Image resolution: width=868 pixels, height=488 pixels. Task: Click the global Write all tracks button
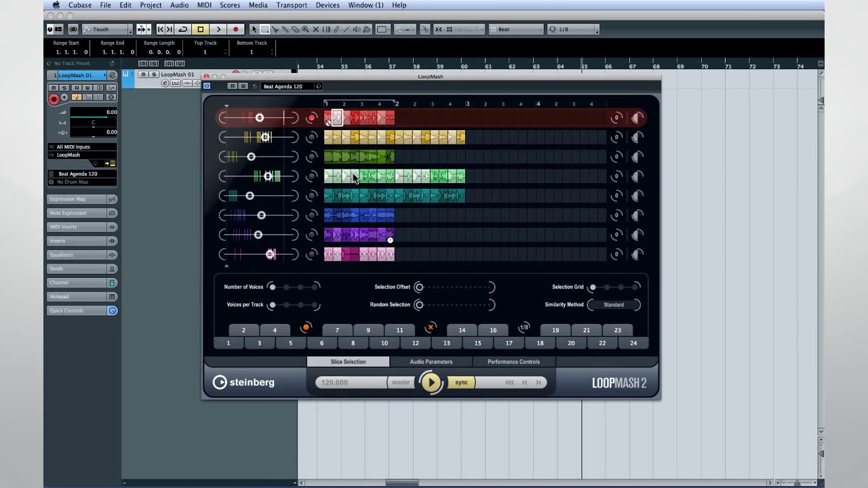click(178, 63)
